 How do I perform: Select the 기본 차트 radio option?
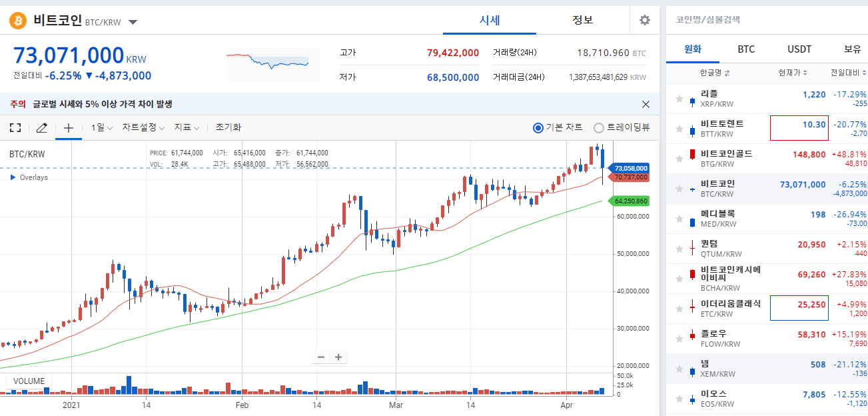558,127
